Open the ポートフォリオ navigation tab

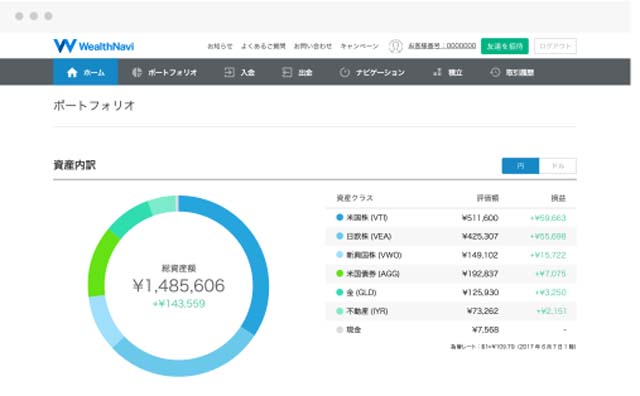(164, 72)
